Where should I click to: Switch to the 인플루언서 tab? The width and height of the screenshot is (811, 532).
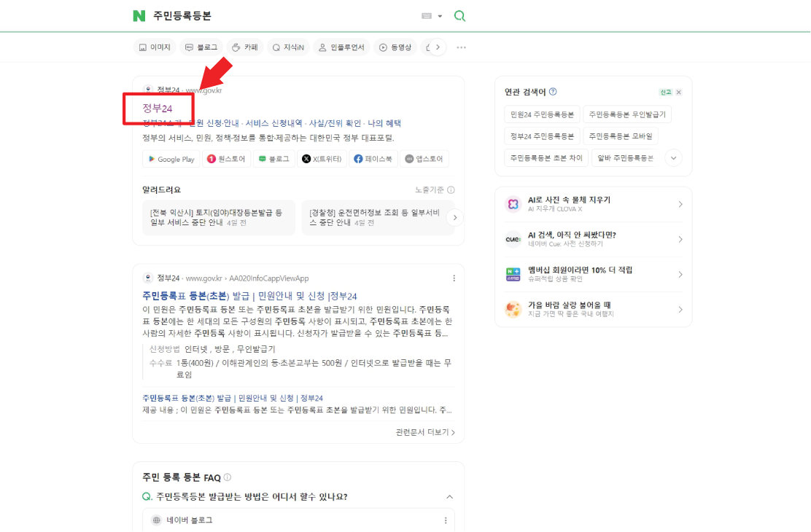[x=341, y=47]
